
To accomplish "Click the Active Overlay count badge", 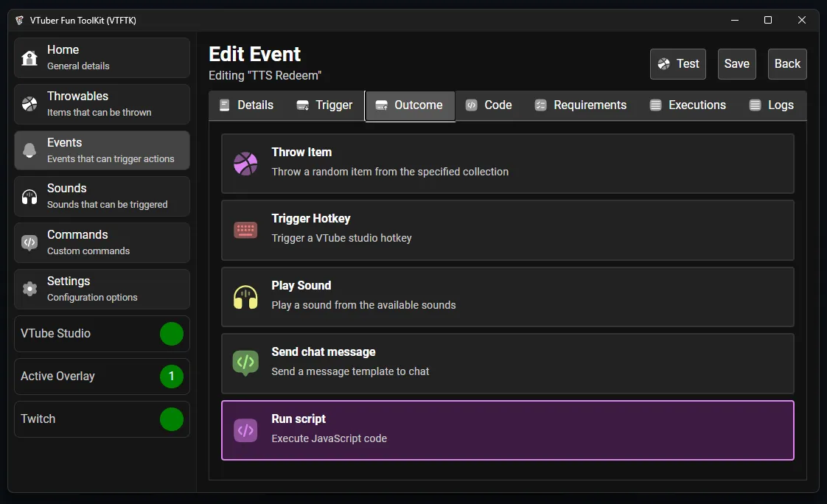I will (172, 377).
